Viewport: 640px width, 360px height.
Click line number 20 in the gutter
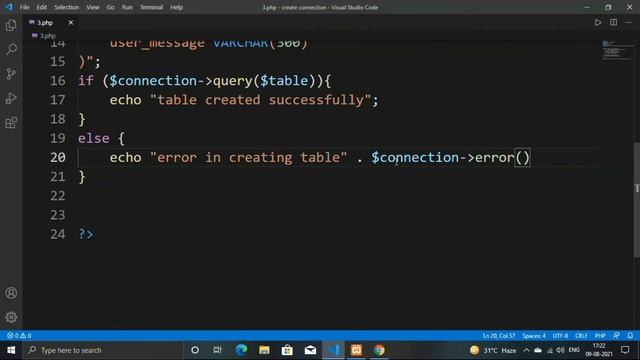click(x=58, y=157)
